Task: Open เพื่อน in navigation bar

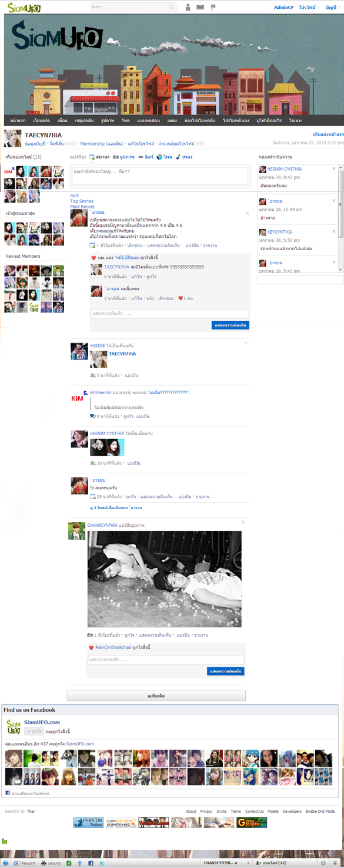Action: (x=62, y=120)
